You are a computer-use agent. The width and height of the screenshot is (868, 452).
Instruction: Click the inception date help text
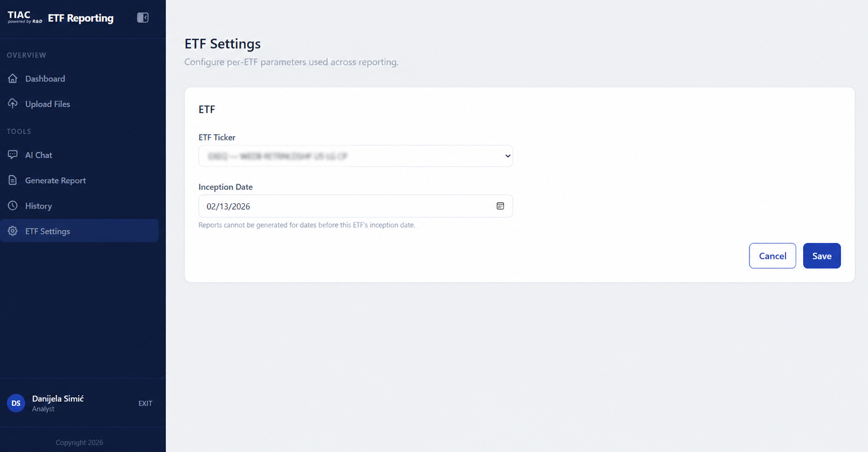pyautogui.click(x=307, y=225)
